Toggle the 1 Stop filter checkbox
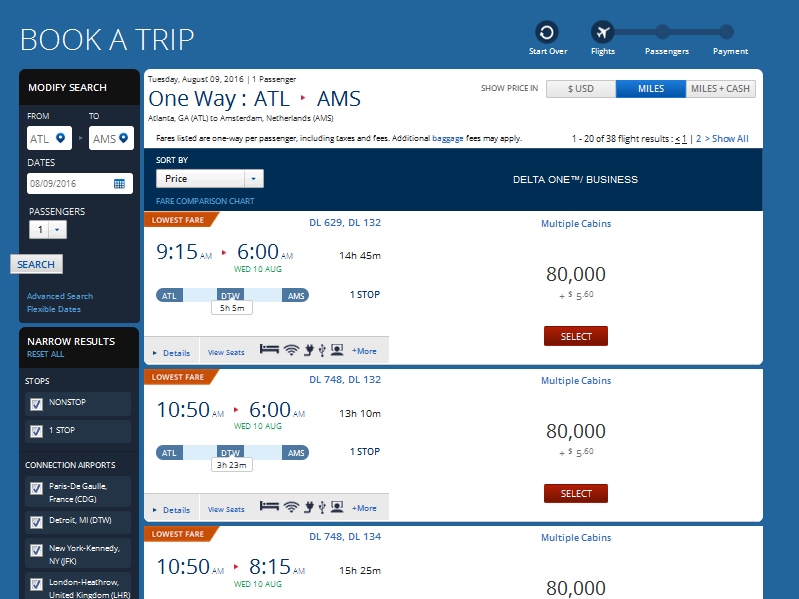This screenshot has width=799, height=599. click(37, 431)
